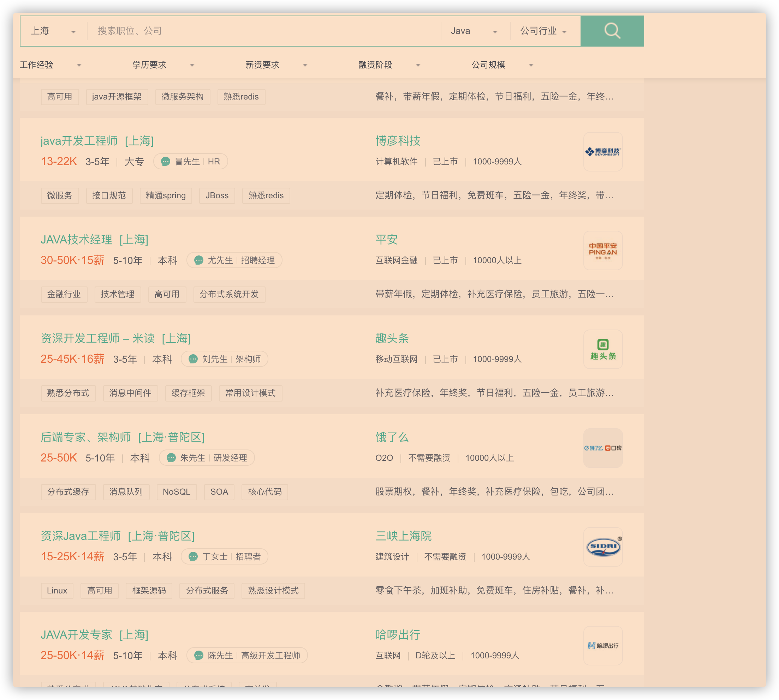Open the JAVA技术经理 job listing
779x700 pixels.
tap(95, 240)
